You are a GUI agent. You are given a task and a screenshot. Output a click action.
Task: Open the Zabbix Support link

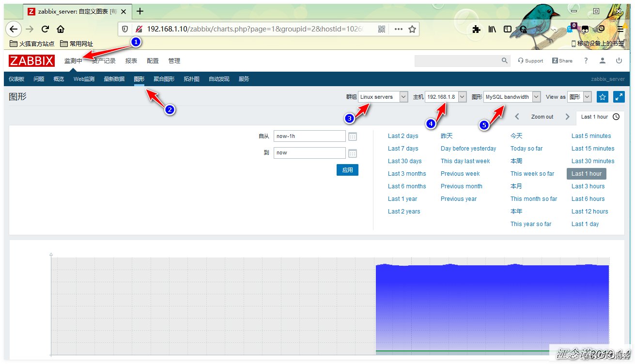530,61
